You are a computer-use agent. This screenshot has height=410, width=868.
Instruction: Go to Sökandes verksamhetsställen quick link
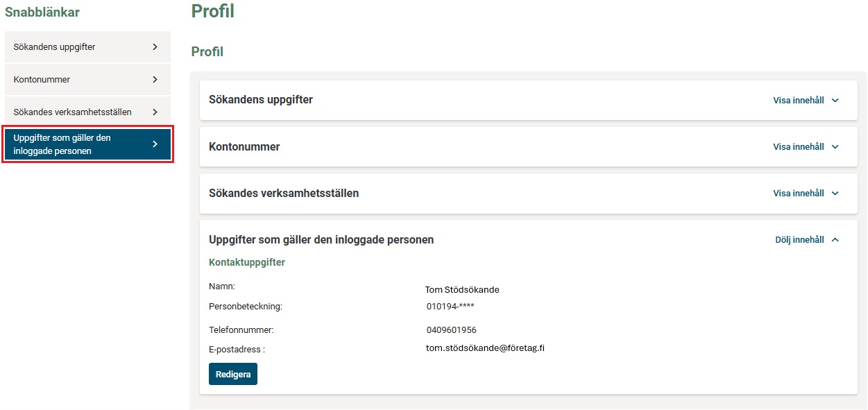coord(72,112)
